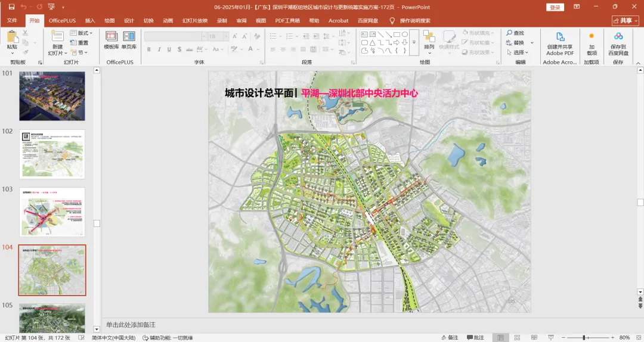Click the 重置 reset slide button
This screenshot has width=644, height=342.
pyautogui.click(x=79, y=43)
